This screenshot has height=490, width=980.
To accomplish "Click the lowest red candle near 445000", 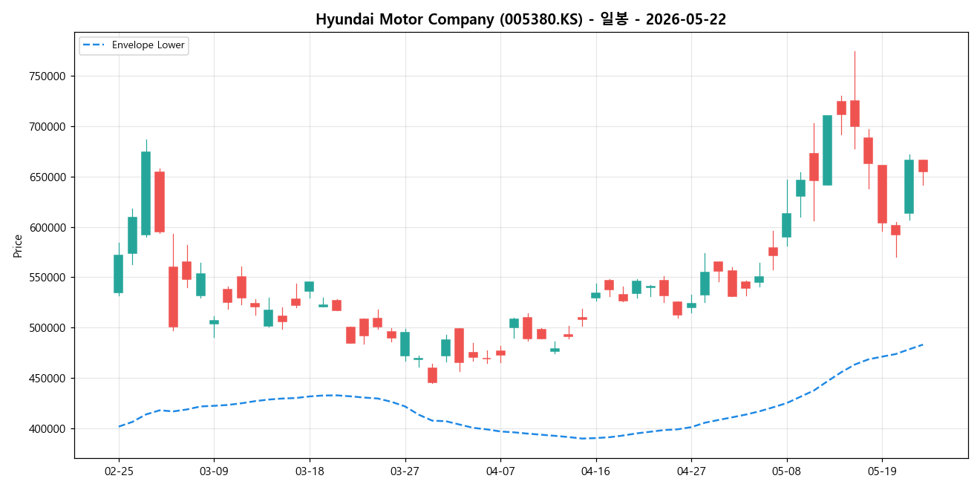I will coord(432,375).
